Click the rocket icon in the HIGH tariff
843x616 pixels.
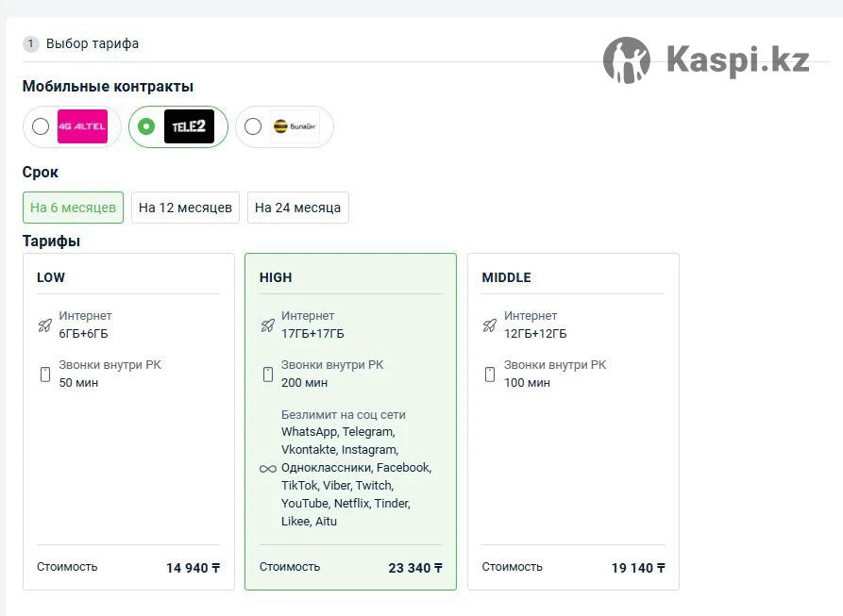(x=268, y=325)
